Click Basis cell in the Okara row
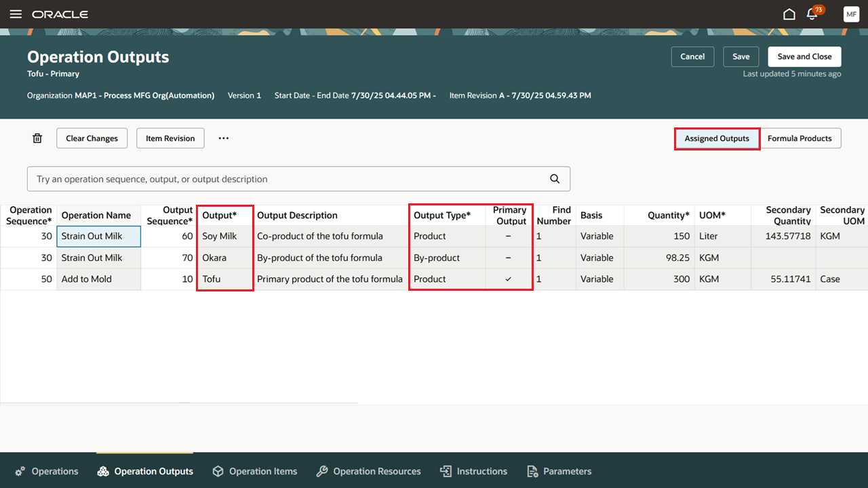 click(600, 258)
